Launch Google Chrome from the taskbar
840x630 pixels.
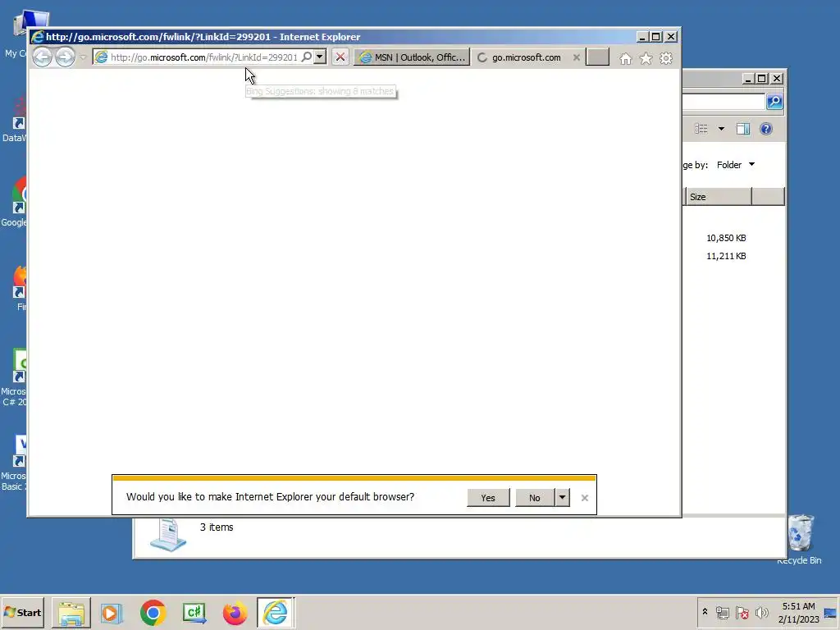(153, 613)
